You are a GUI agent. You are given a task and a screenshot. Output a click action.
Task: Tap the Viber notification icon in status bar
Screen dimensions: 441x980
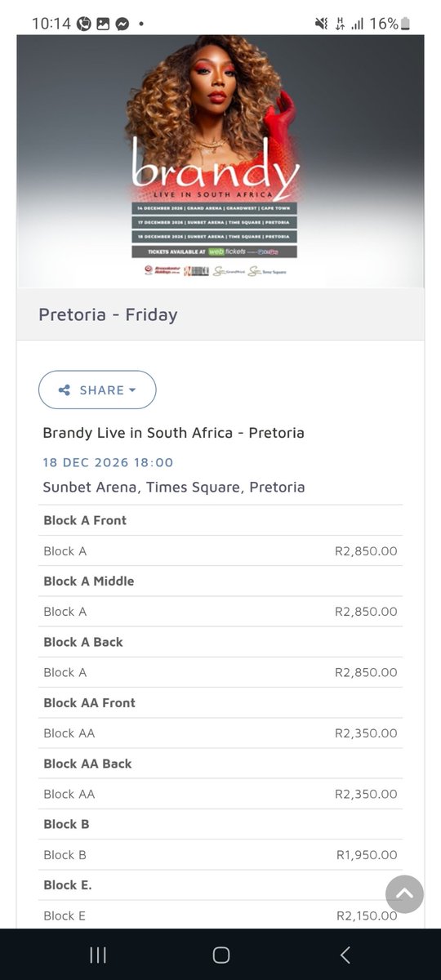84,24
